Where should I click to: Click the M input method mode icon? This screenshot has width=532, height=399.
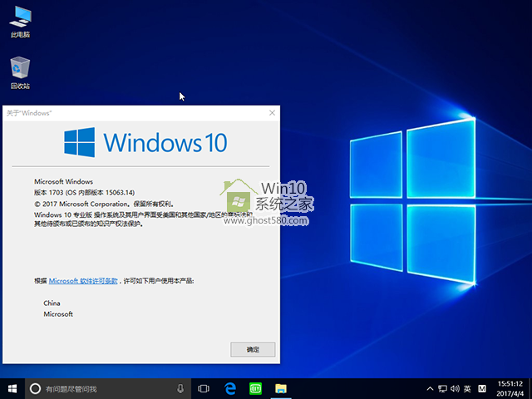[x=481, y=389]
